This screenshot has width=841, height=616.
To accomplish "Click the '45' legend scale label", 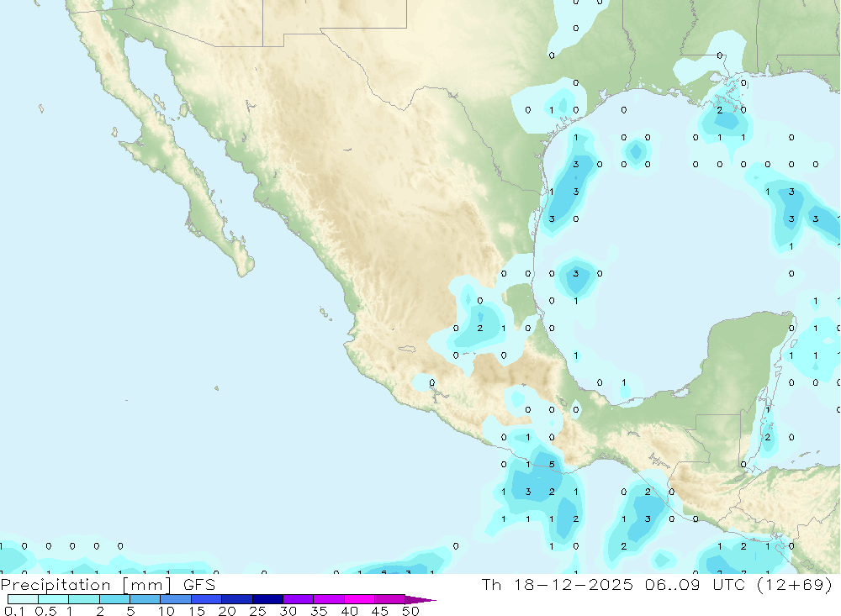I will pyautogui.click(x=380, y=611).
